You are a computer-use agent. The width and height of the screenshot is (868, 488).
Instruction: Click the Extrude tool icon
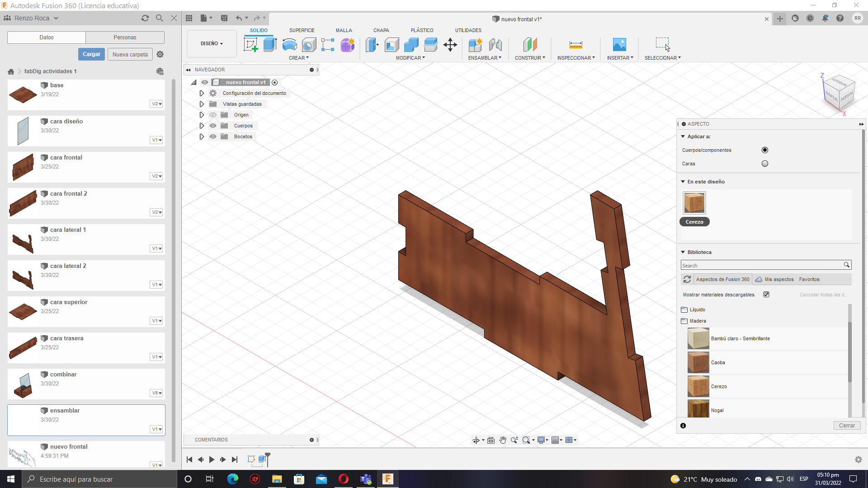[x=270, y=45]
